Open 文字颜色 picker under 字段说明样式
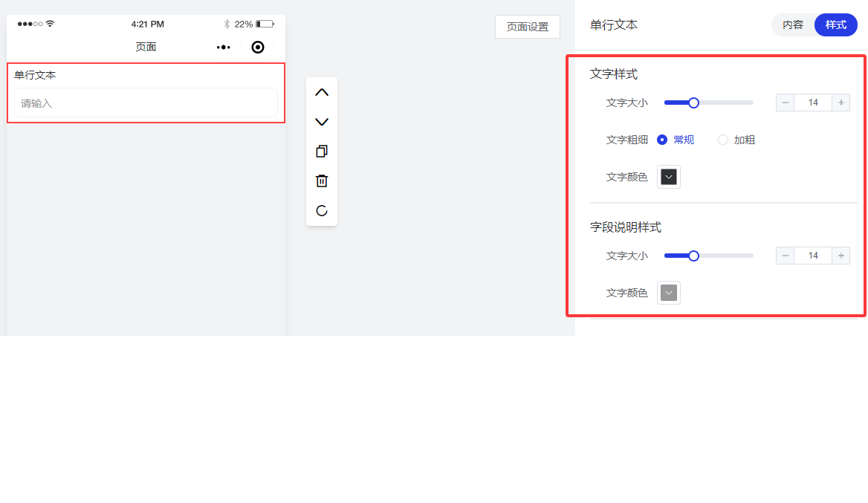The image size is (868, 503). pos(669,293)
